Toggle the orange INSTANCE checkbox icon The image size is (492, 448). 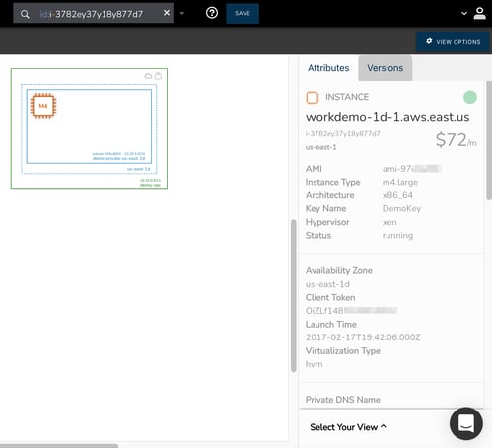pos(313,98)
